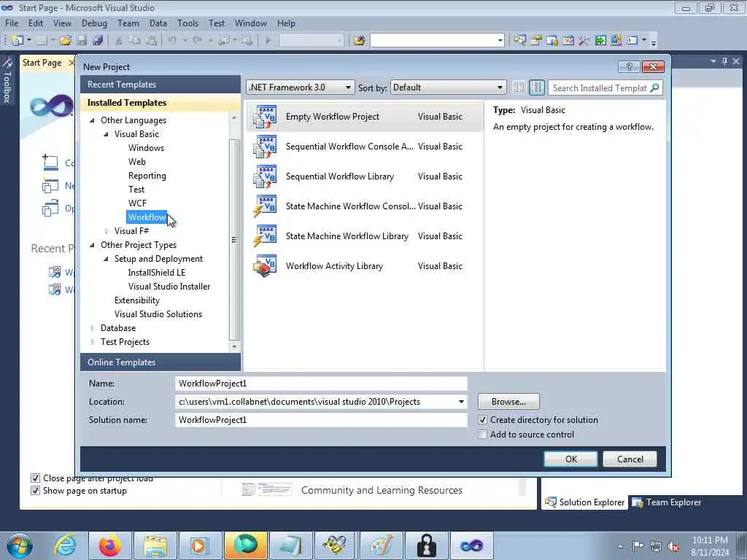Click the Workflow Activity Library icon
Viewport: 747px width, 560px height.
pos(264,267)
